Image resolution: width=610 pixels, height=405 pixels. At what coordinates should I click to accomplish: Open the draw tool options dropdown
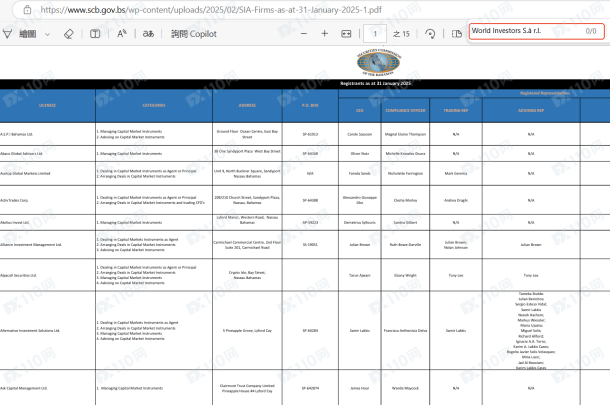47,34
